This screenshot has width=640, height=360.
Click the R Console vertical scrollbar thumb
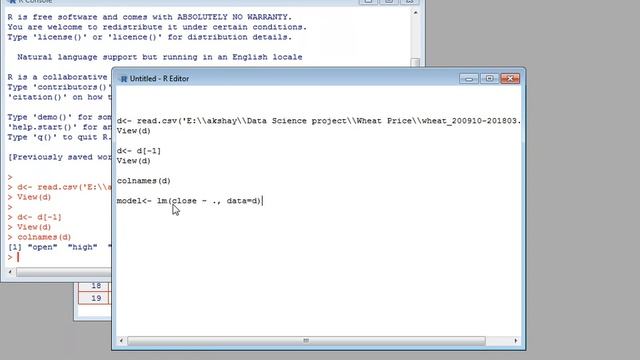pyautogui.click(x=416, y=62)
